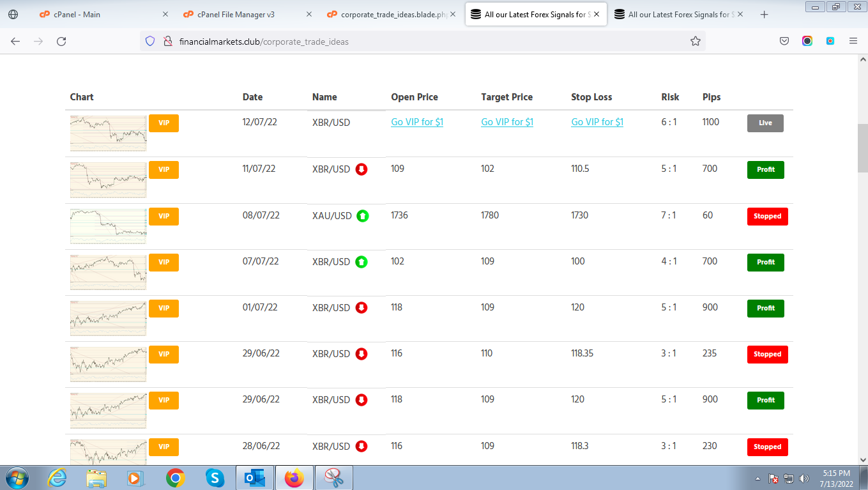Open Google Chrome from the taskbar
The width and height of the screenshot is (868, 490).
click(x=176, y=478)
